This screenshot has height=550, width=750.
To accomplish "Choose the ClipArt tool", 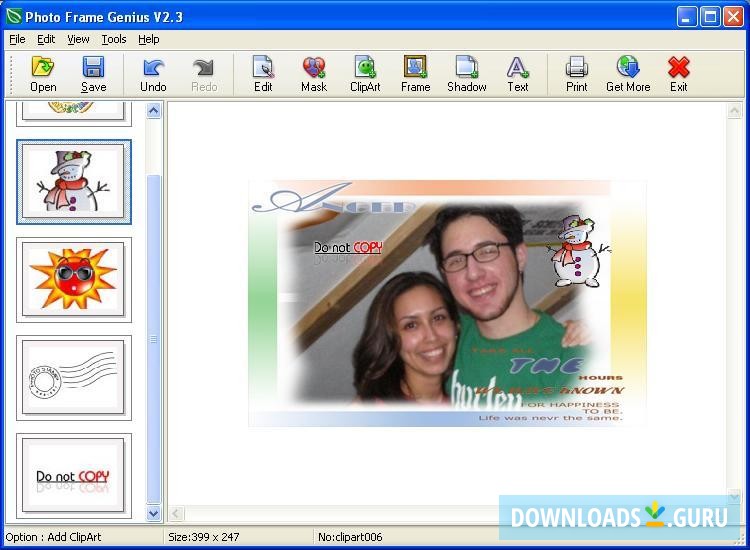I will pyautogui.click(x=365, y=74).
